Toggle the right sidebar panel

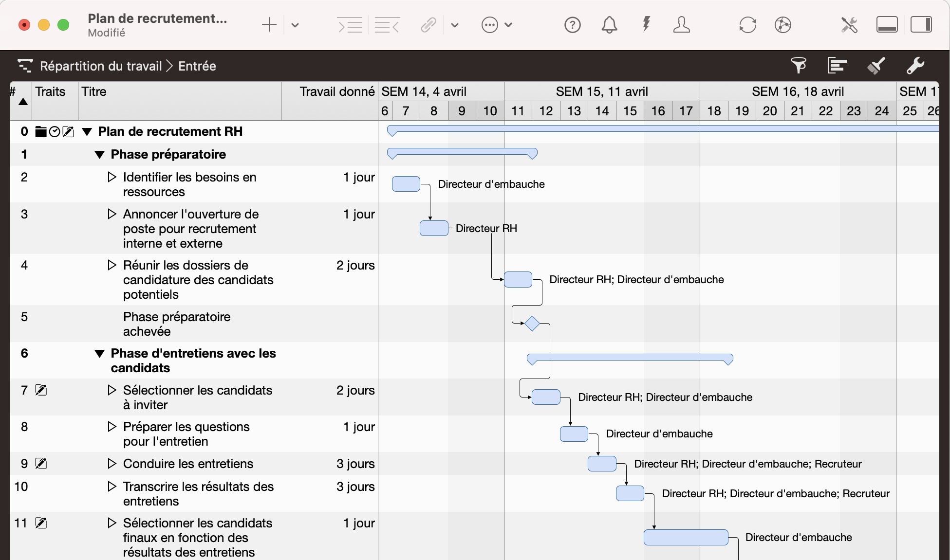point(921,25)
